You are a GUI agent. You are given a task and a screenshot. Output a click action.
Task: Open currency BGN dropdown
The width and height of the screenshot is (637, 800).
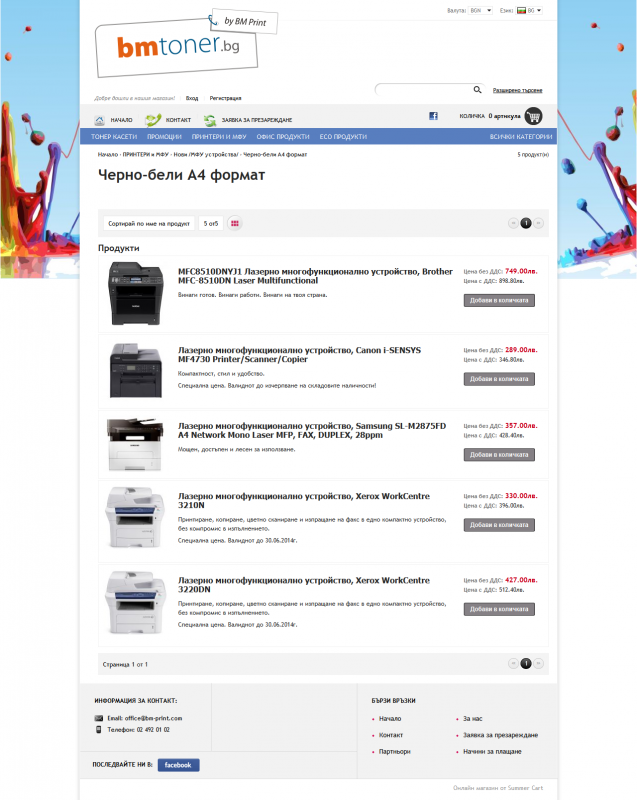pos(480,10)
